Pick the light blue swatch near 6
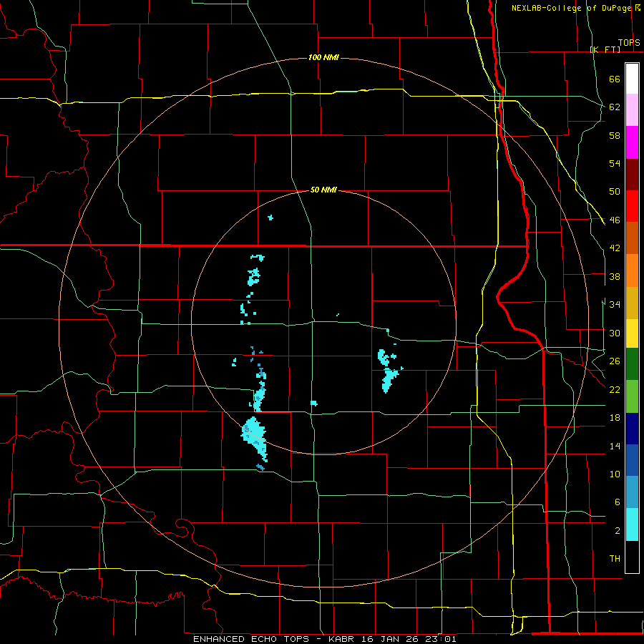This screenshot has height=644, width=644. [x=632, y=492]
